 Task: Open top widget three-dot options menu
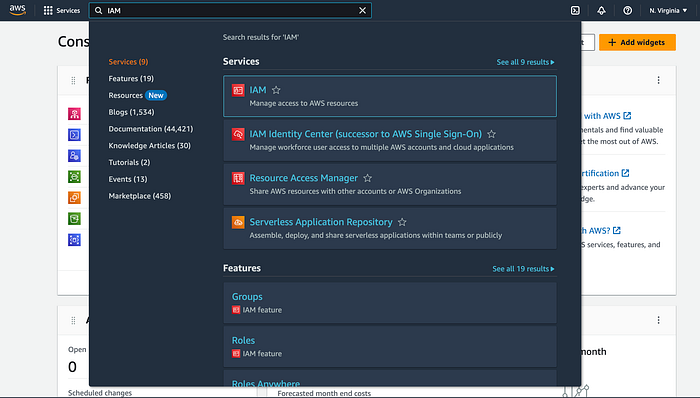tap(658, 80)
